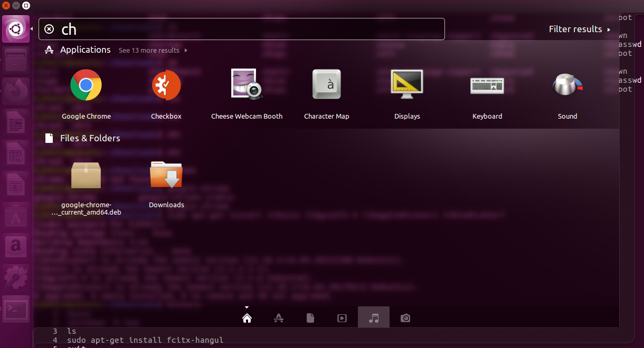This screenshot has height=348, width=644.
Task: Clear the search text with the X icon
Action: (x=49, y=29)
